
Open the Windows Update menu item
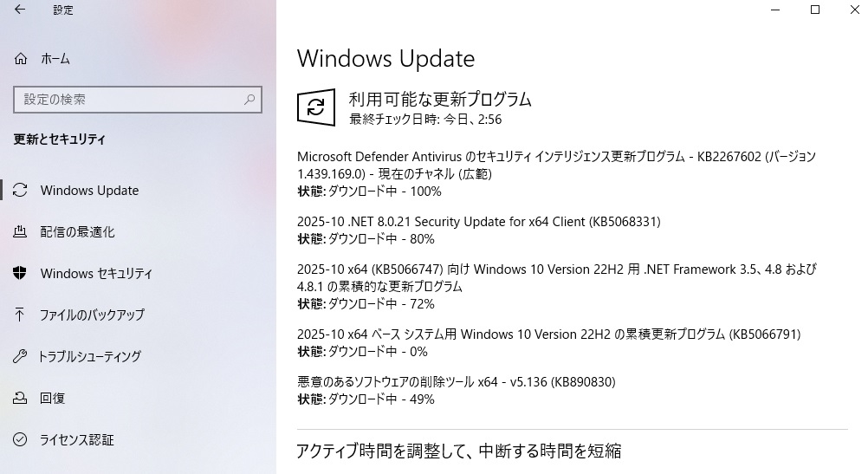89,191
